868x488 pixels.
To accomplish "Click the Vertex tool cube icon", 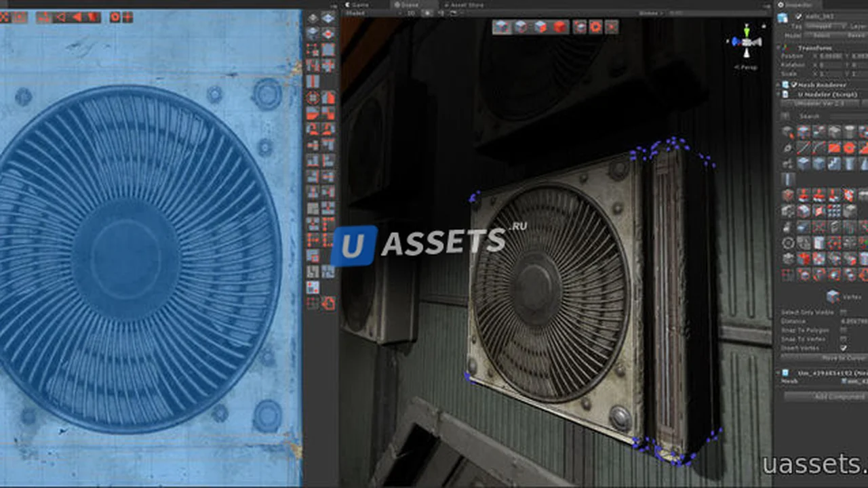I will click(832, 296).
